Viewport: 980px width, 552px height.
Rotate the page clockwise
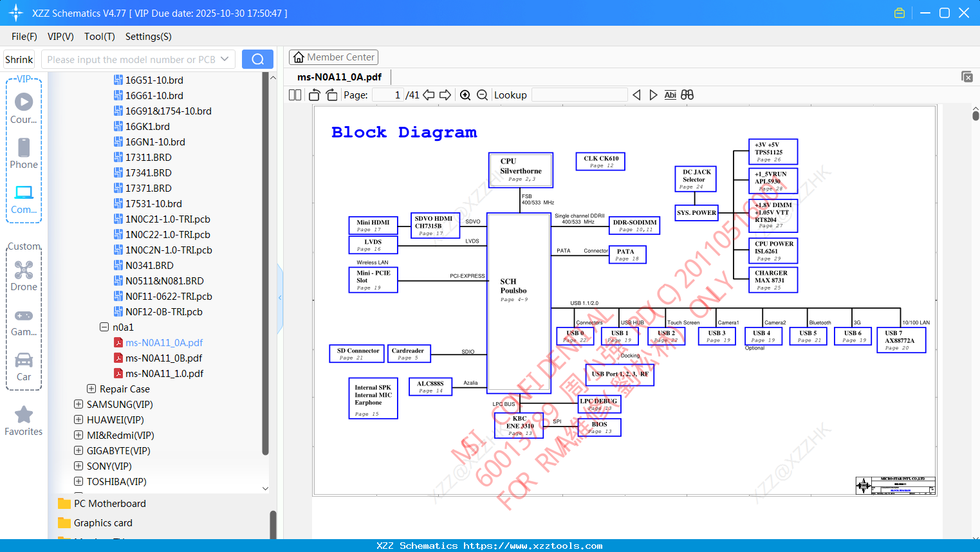pos(332,95)
